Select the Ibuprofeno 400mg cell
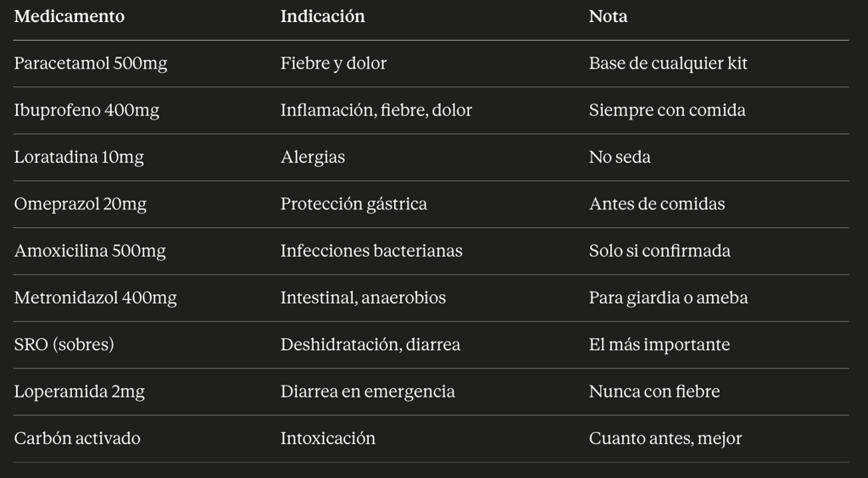 point(86,110)
